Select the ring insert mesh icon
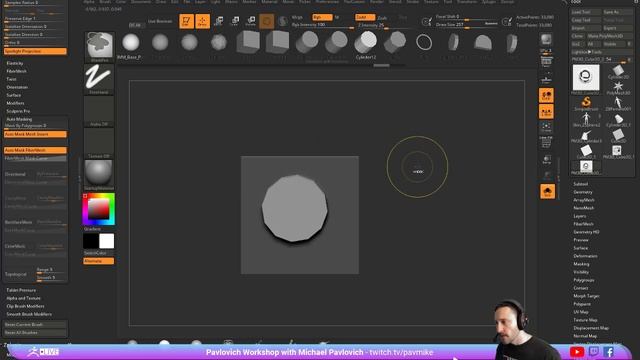The height and width of the screenshot is (360, 640). point(424,42)
